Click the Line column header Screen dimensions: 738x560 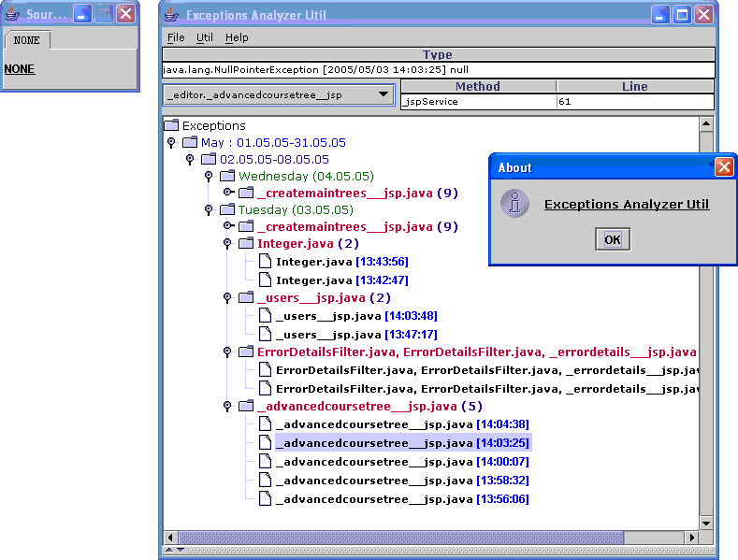(635, 86)
